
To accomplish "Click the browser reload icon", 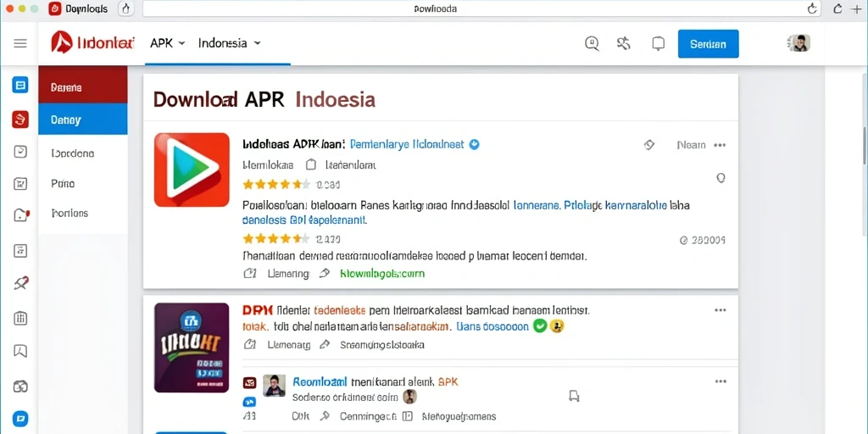I will (813, 8).
